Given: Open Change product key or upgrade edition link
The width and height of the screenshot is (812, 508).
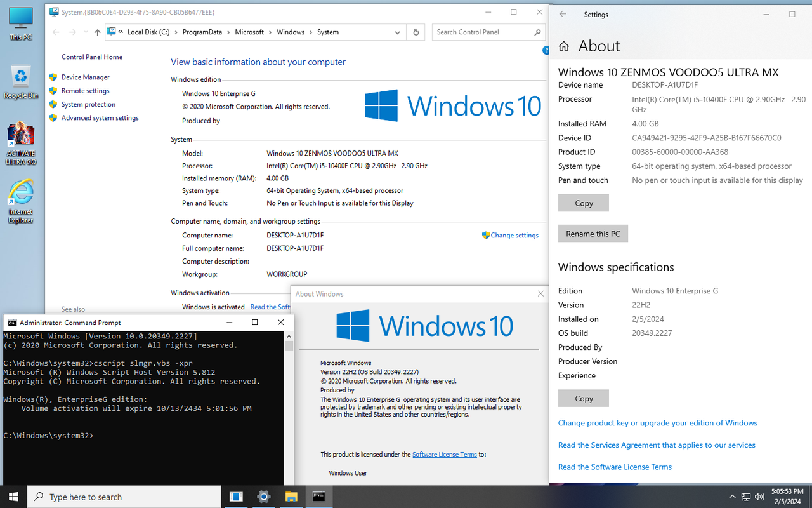Looking at the screenshot, I should [x=658, y=423].
